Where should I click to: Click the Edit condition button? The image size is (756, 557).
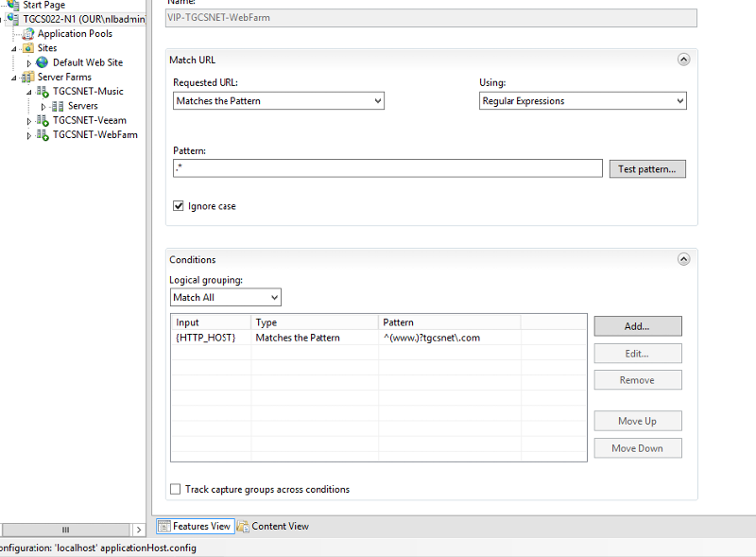[638, 354]
